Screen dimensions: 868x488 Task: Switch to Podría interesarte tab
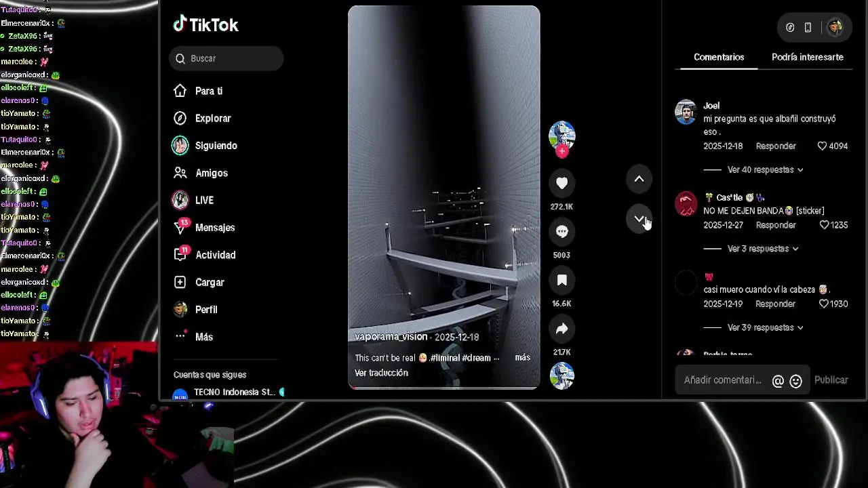pyautogui.click(x=807, y=57)
